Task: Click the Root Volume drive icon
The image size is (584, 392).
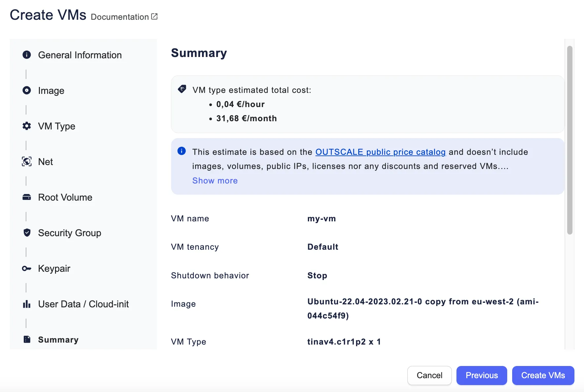Action: (x=27, y=197)
